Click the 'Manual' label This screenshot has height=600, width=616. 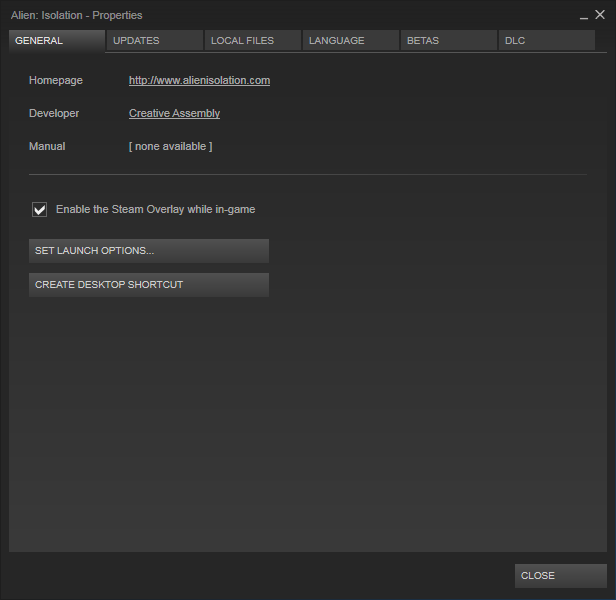click(x=47, y=147)
